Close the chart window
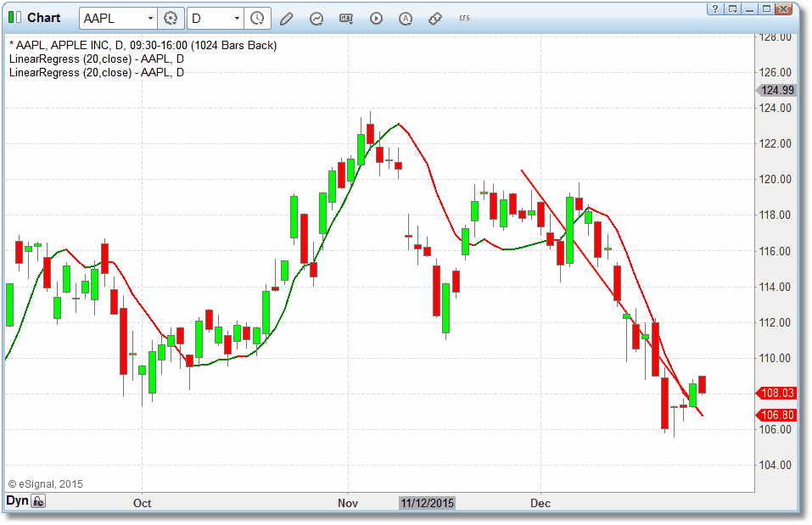Screen dimensions: 812x525 (x=784, y=8)
